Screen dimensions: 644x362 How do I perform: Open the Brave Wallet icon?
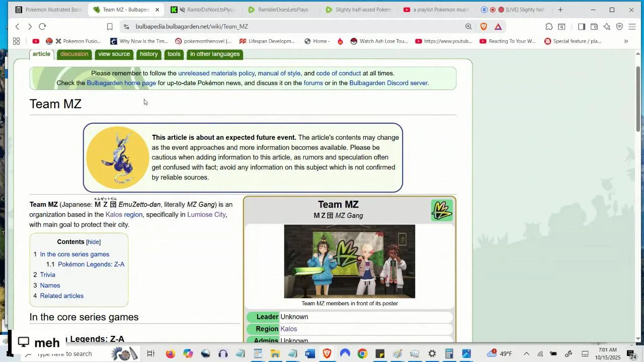point(594,27)
